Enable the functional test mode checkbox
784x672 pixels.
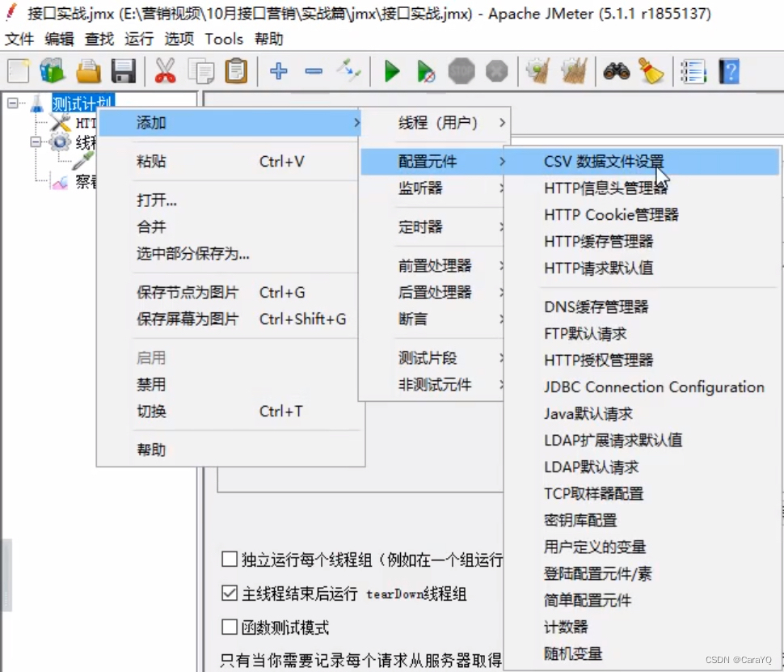(229, 627)
